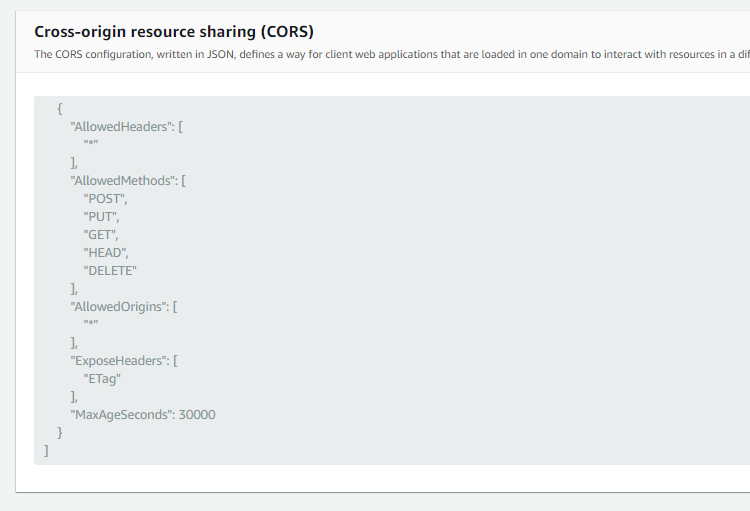Screen dimensions: 750x511
Task: Click the "ETag" exposed header value
Action: tap(102, 378)
